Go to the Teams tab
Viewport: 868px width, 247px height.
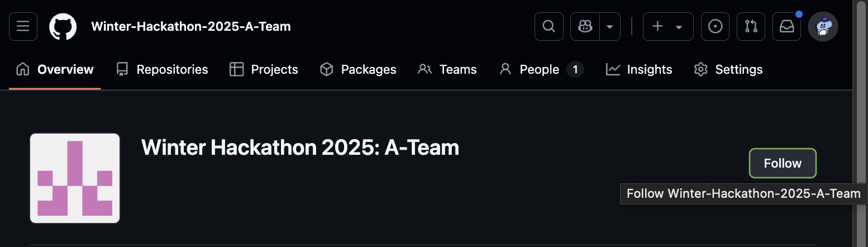[447, 69]
